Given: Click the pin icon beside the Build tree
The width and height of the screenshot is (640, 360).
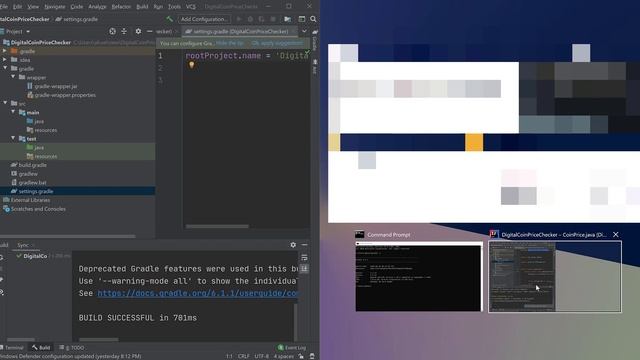Looking at the screenshot, I should (x=2, y=280).
